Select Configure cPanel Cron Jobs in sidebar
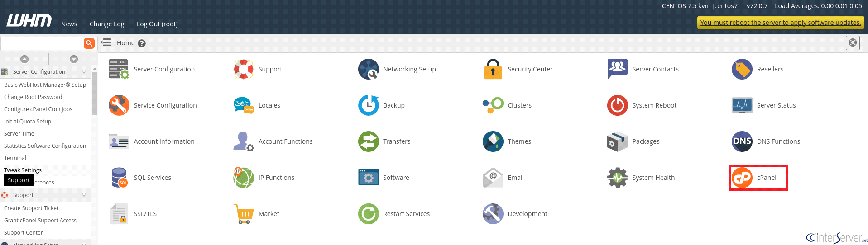 pos(38,109)
